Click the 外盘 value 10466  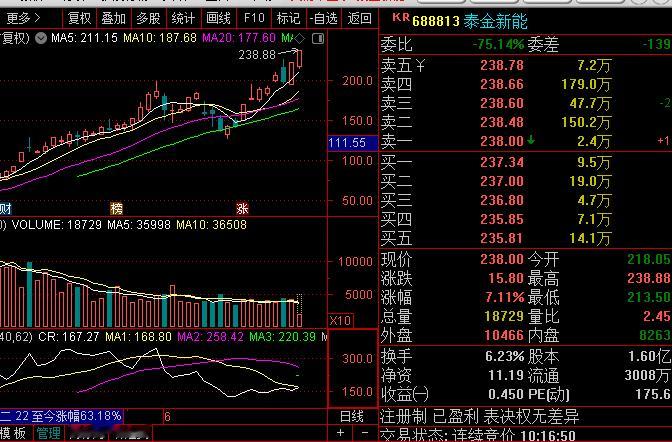click(x=504, y=335)
